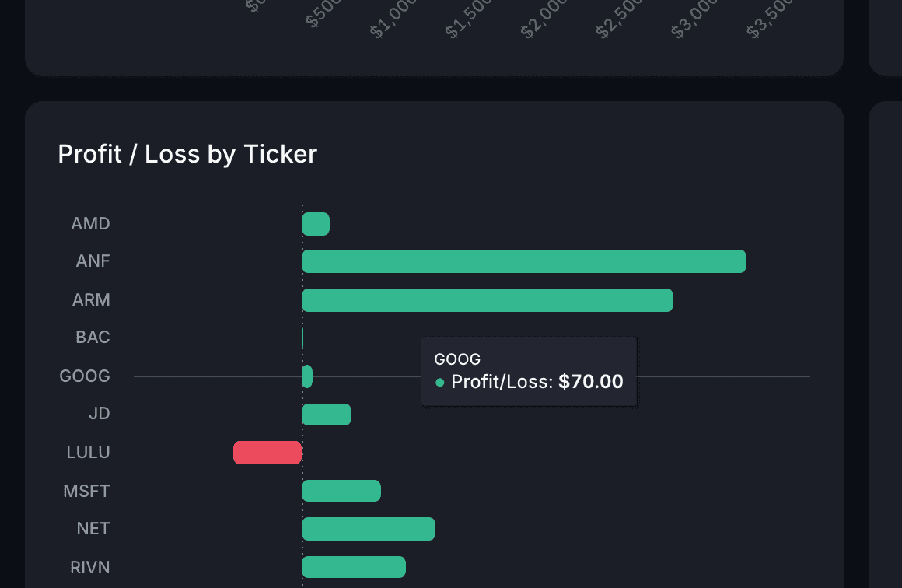This screenshot has height=588, width=902.
Task: Select the NET profit bar
Action: coord(369,529)
